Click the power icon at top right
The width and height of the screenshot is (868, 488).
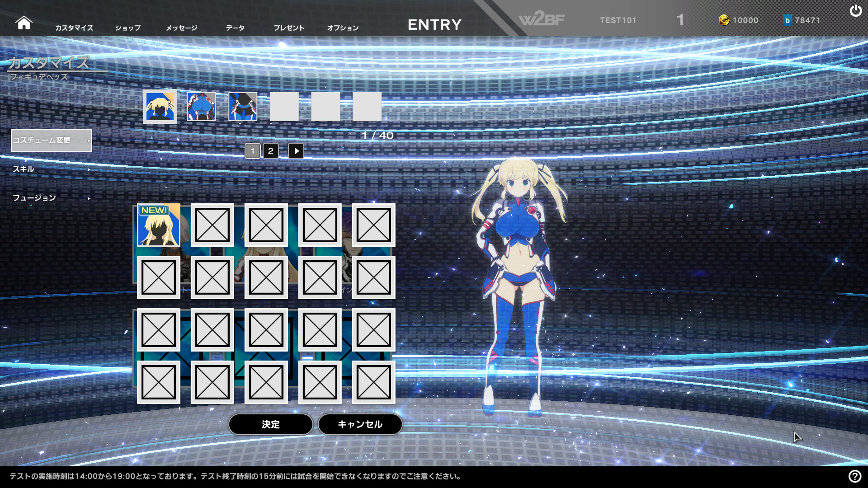[855, 11]
